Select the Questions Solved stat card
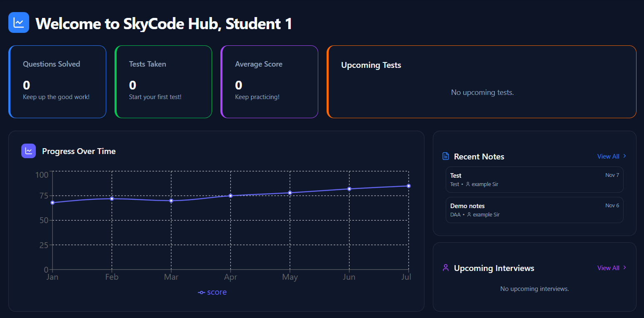This screenshot has width=644, height=318. coord(57,82)
